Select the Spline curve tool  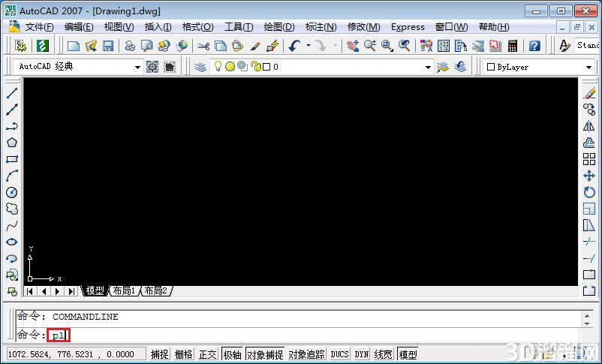point(12,225)
